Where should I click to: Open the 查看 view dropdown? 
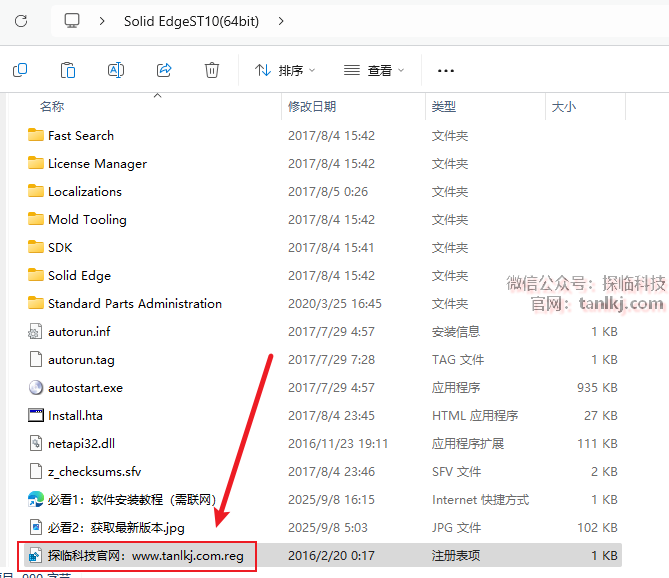[x=374, y=70]
